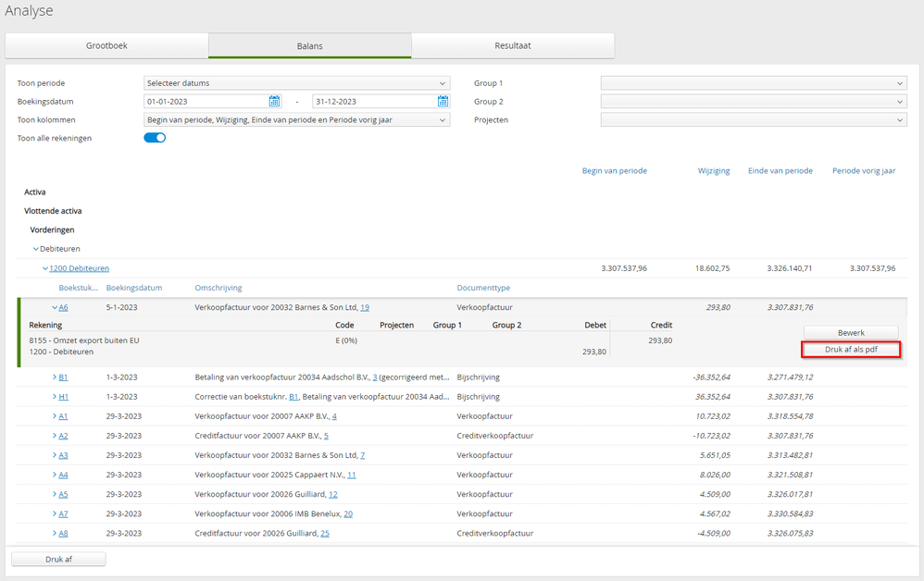Open the Projecten dropdown
Viewport: 924px width, 581px height.
click(753, 120)
